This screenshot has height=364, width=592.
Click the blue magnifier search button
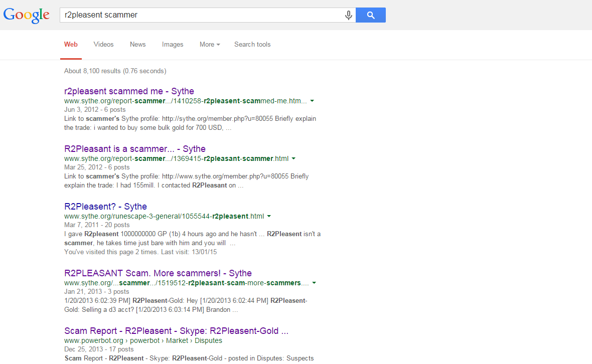(x=371, y=15)
